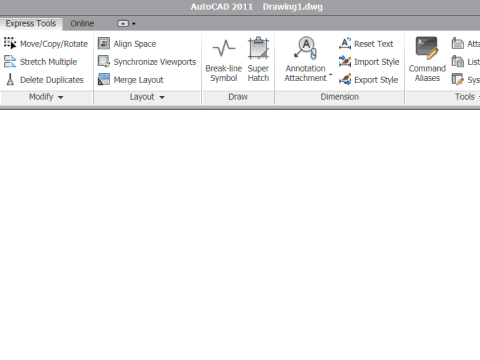Expand the Modify panel dropdown
The width and height of the screenshot is (480, 360).
(61, 97)
